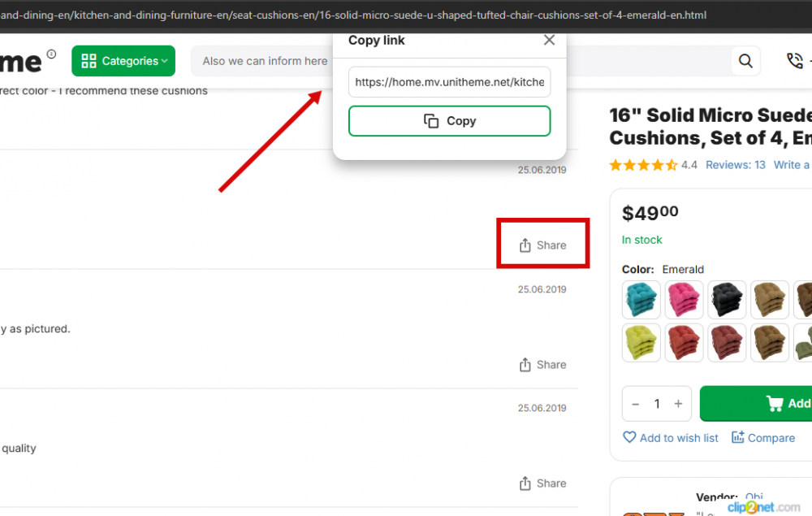
Task: Pick the black cushion color
Action: point(727,300)
